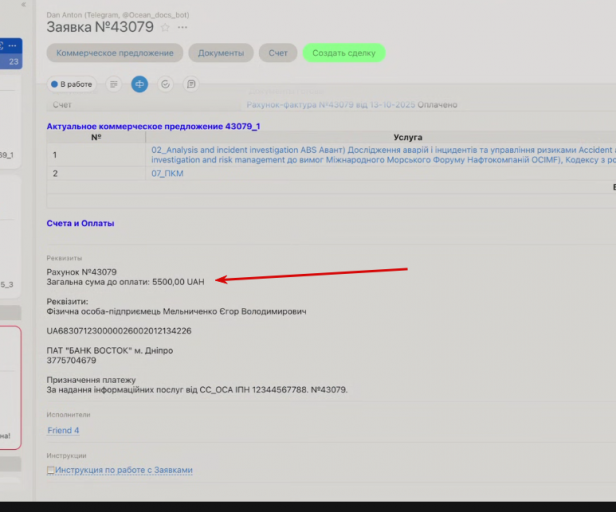
Task: Click the Документы button
Action: pyautogui.click(x=221, y=53)
